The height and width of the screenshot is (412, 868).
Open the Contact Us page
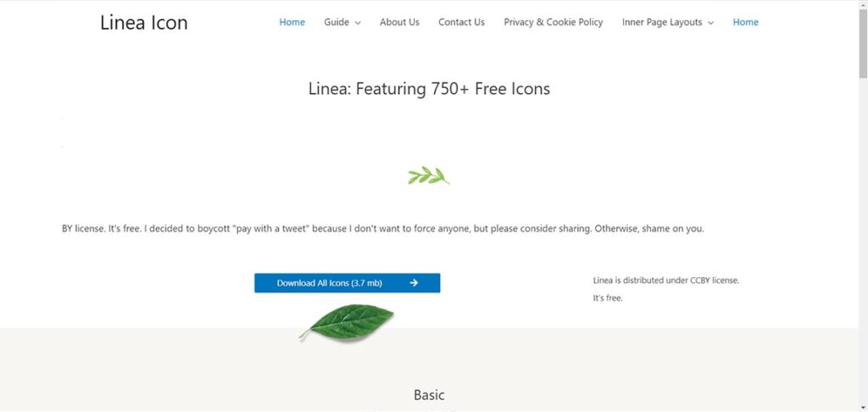(x=461, y=22)
